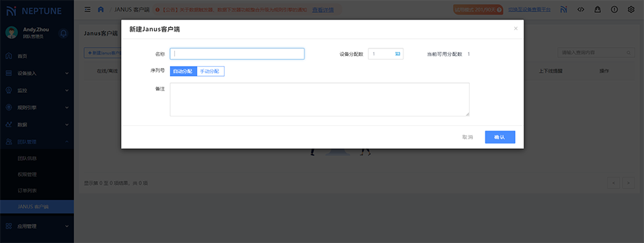The image size is (644, 243).
Task: Click the home breadcrumb icon
Action: point(101,9)
